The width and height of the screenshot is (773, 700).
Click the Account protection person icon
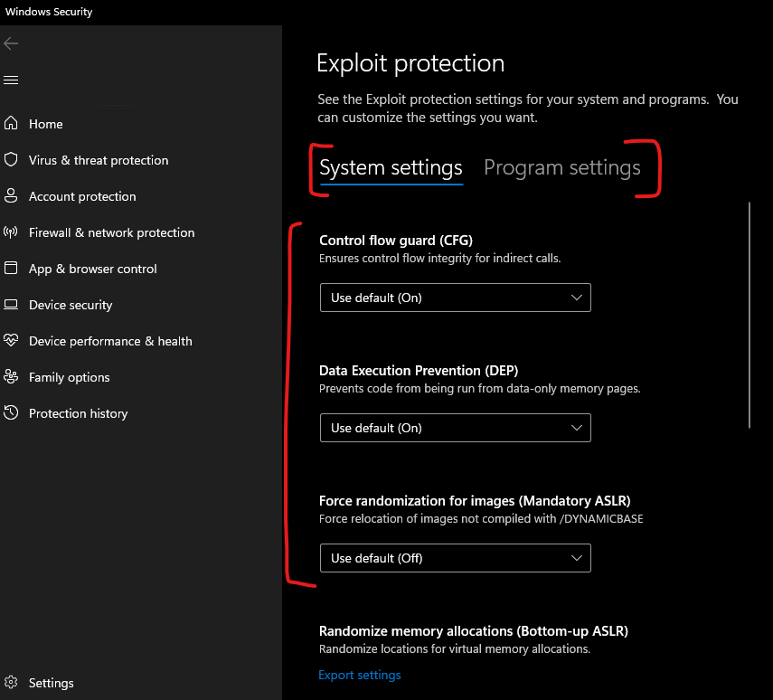[11, 196]
